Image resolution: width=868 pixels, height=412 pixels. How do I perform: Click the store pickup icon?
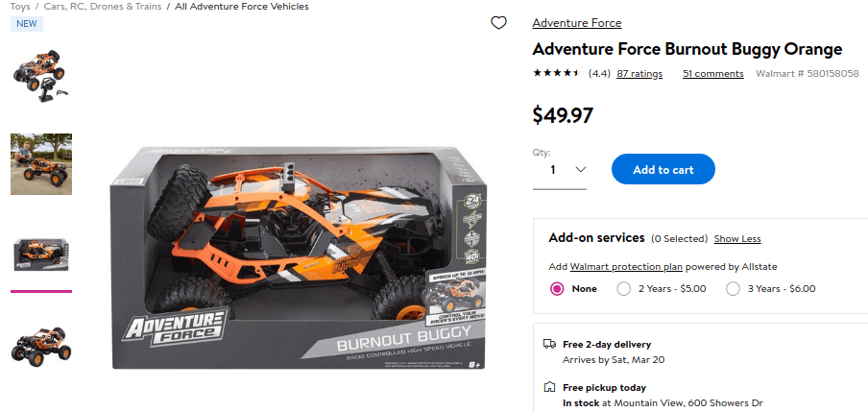point(549,387)
